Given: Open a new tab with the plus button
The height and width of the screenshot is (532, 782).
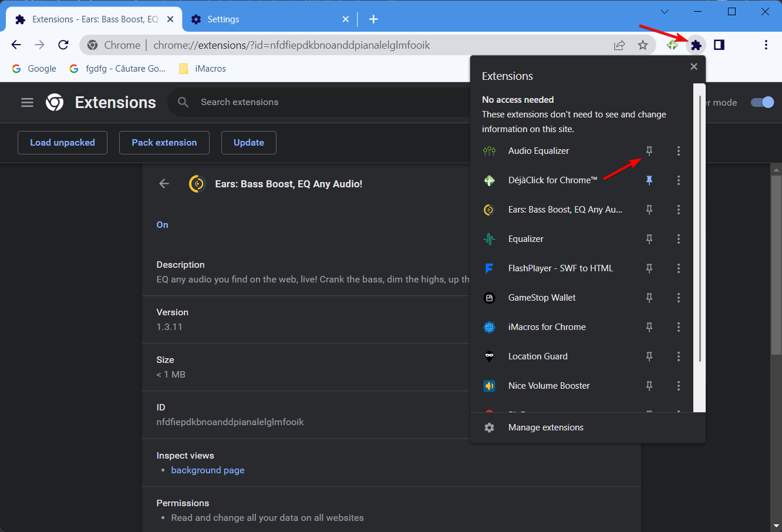Looking at the screenshot, I should [x=373, y=19].
